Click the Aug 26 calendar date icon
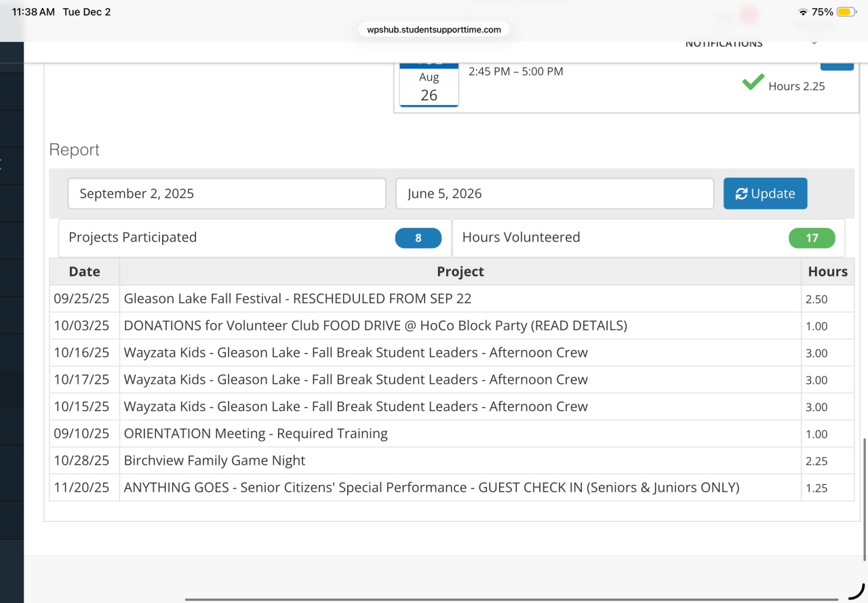Screen dimensions: 868x603 coord(429,85)
